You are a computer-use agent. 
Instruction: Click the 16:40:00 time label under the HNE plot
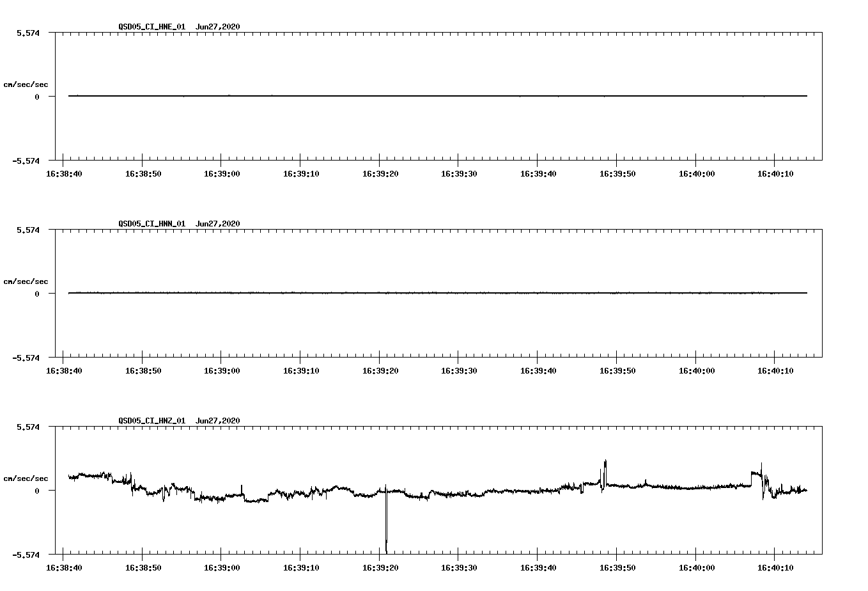tap(696, 173)
